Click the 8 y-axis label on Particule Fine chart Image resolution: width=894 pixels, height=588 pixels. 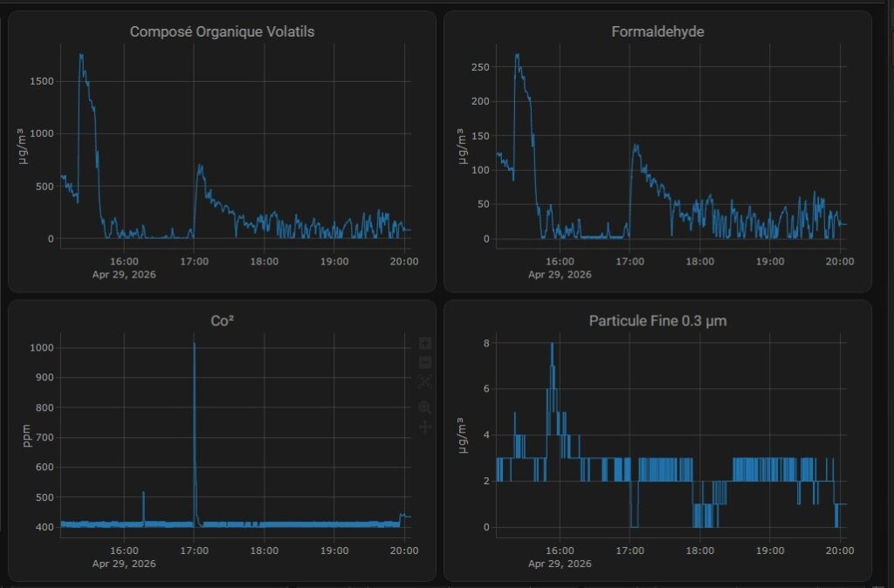click(486, 343)
